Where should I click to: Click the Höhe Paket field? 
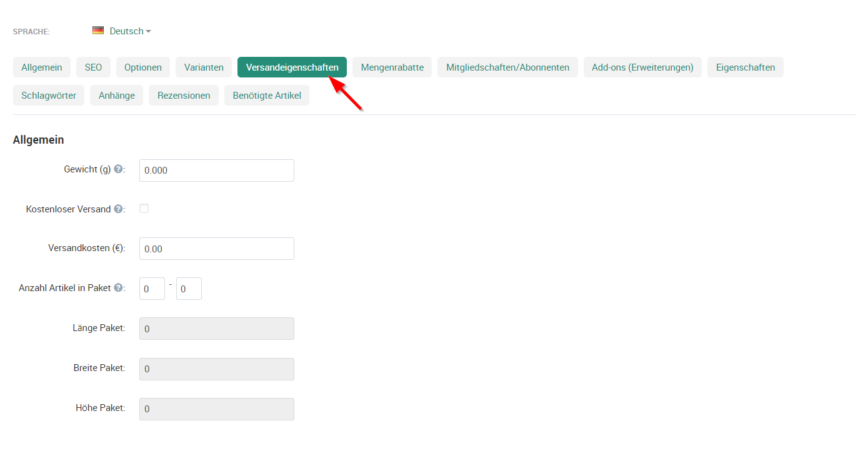217,409
